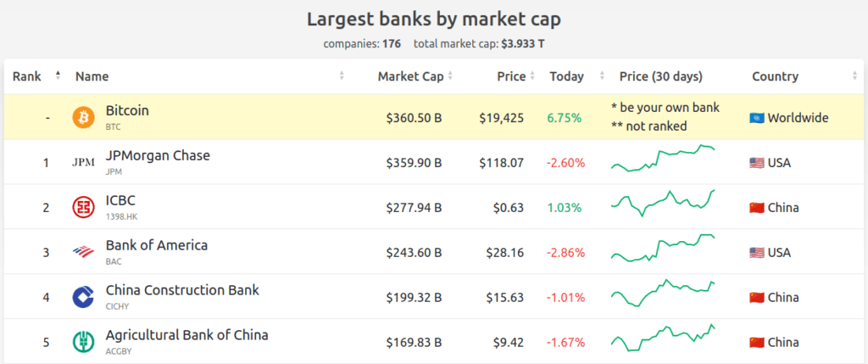Click the ICBC 30-day price chart
Screen dimensions: 868x364
coord(663,203)
